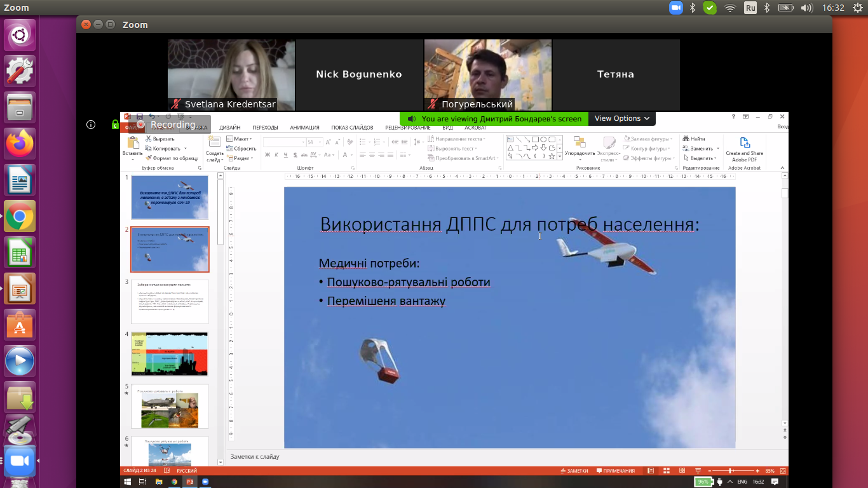
Task: Click the zoom-in plus button near 85%
Action: [x=757, y=471]
